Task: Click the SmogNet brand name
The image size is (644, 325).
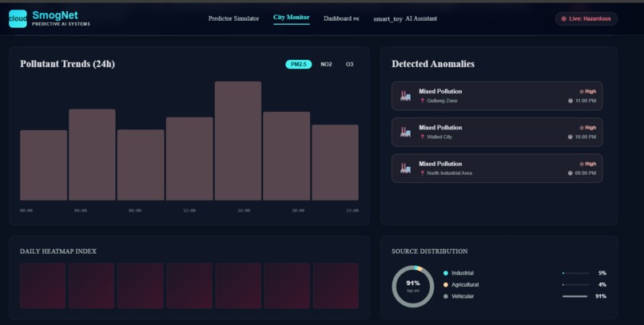Action: [x=55, y=16]
